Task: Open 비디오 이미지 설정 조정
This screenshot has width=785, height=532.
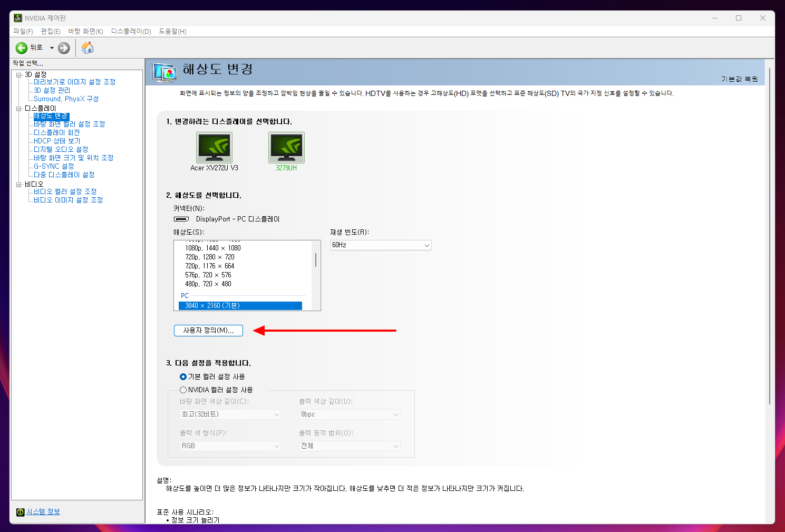Action: (x=68, y=200)
